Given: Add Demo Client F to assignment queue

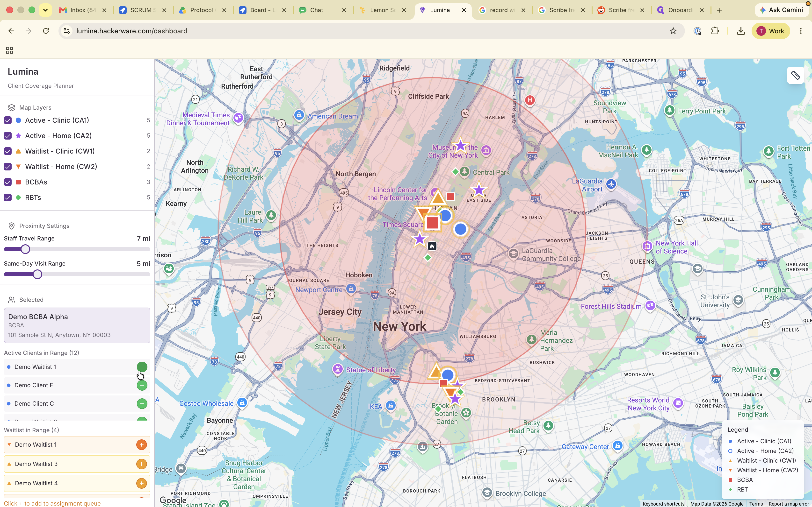Looking at the screenshot, I should pyautogui.click(x=142, y=386).
